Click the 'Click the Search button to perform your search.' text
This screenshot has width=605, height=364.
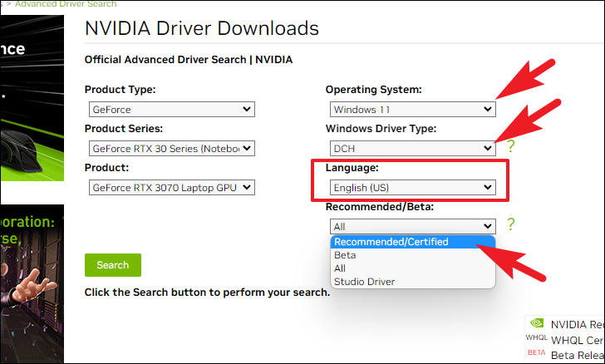pos(207,293)
